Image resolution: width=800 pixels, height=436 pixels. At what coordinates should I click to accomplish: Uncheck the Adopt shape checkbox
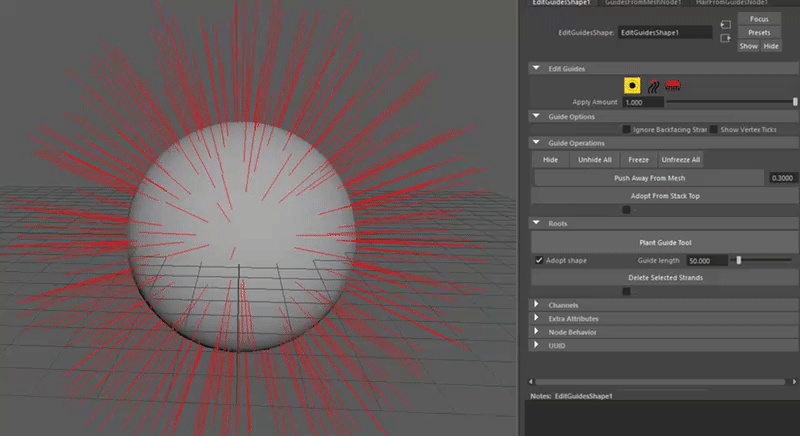coord(539,260)
